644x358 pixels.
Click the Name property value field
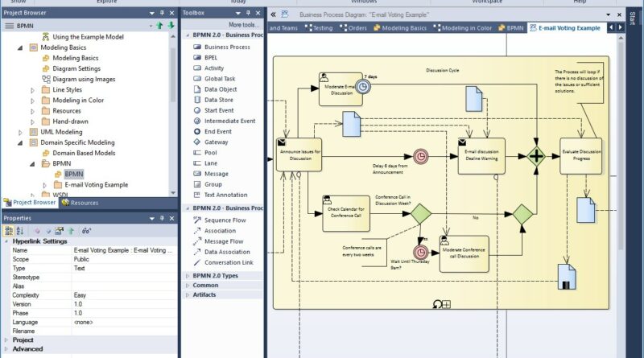[x=125, y=250]
